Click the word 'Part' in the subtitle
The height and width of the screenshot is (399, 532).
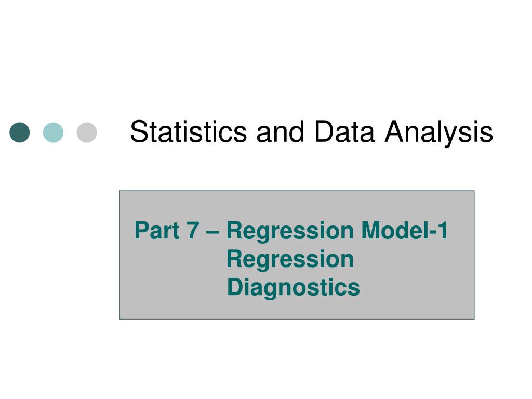(x=157, y=230)
